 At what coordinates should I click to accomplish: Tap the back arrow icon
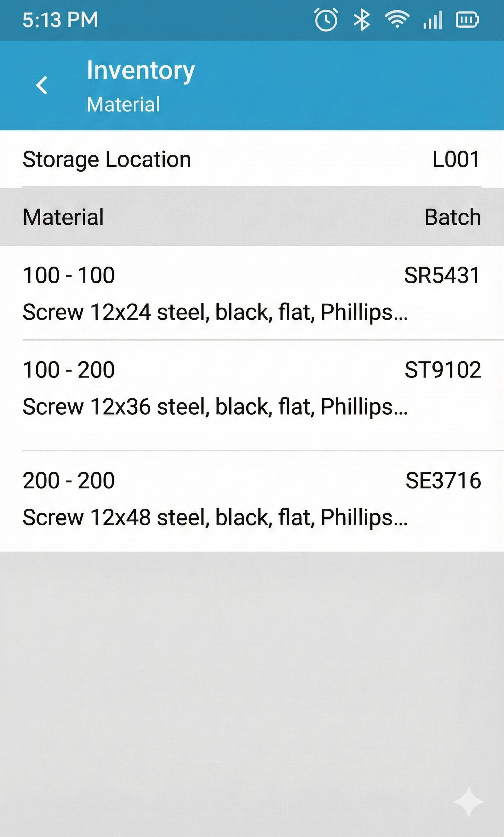(42, 85)
